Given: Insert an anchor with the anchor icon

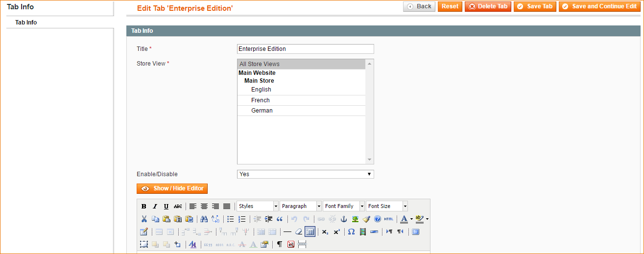Looking at the screenshot, I should 344,219.
